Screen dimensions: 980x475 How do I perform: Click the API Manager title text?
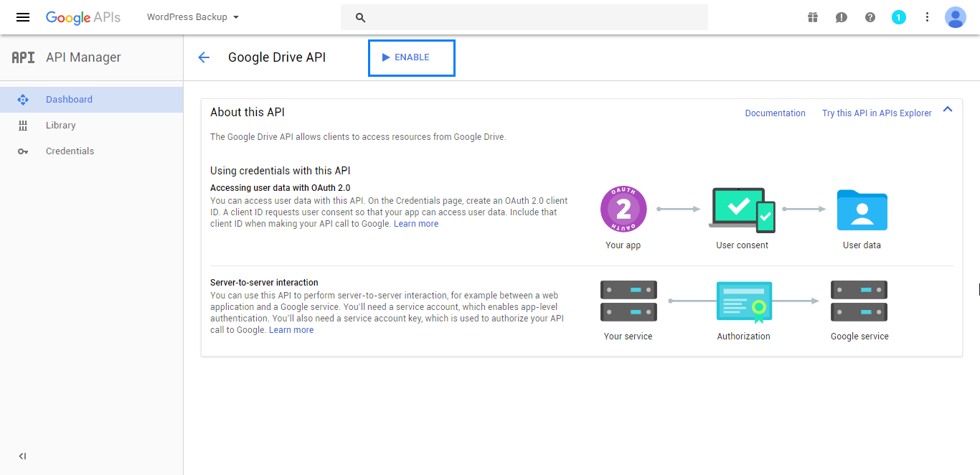click(83, 57)
